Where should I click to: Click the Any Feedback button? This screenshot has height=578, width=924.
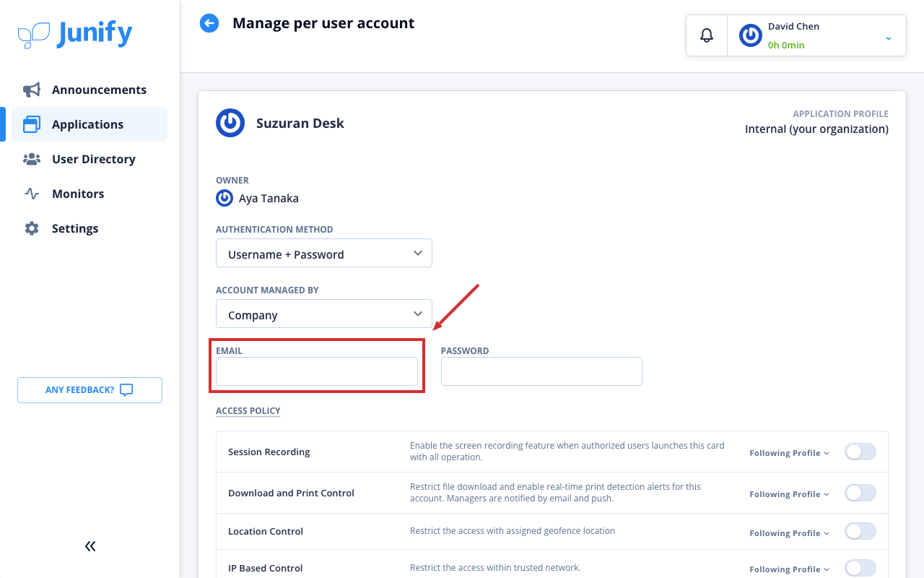90,390
